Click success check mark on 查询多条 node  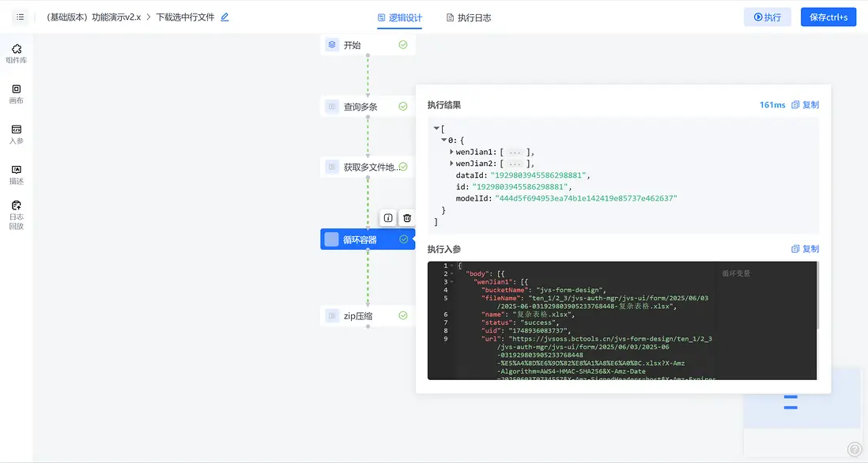[x=403, y=106]
